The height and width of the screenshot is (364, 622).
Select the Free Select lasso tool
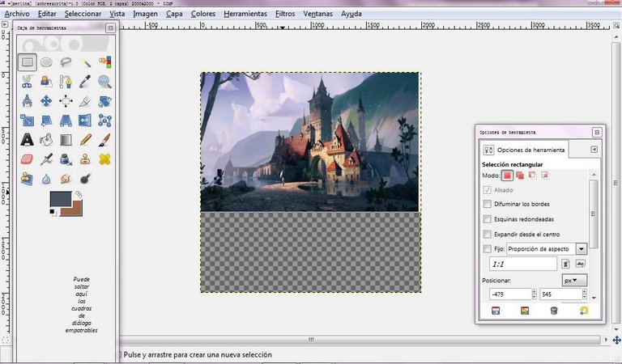click(x=66, y=62)
